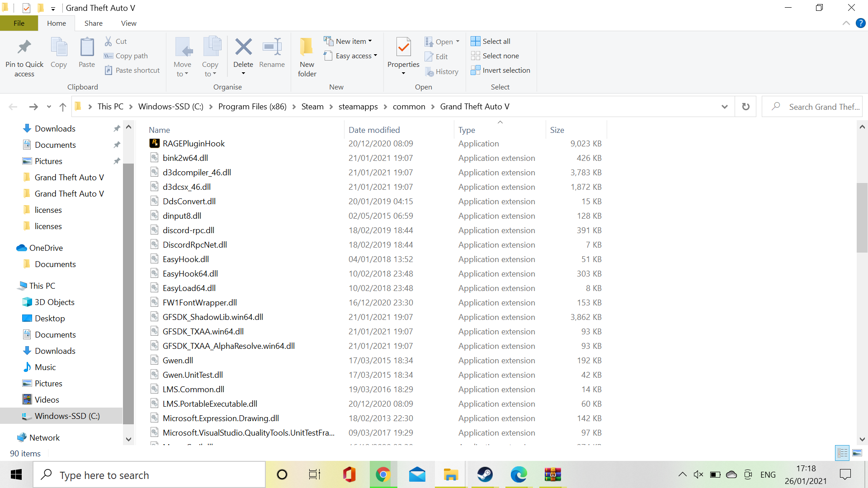Open Steam from the taskbar

pyautogui.click(x=485, y=474)
